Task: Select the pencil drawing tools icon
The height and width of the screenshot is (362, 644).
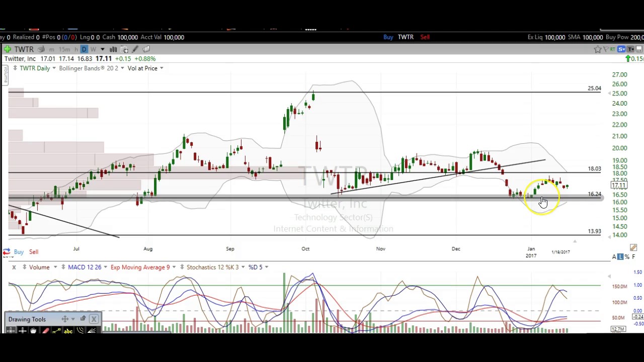Action: click(x=135, y=49)
